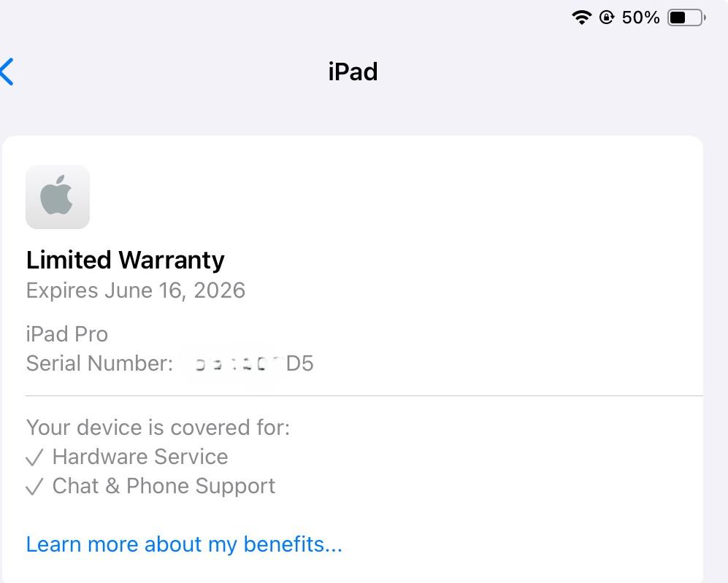Click the battery level icon
728x583 pixels.
tap(686, 18)
